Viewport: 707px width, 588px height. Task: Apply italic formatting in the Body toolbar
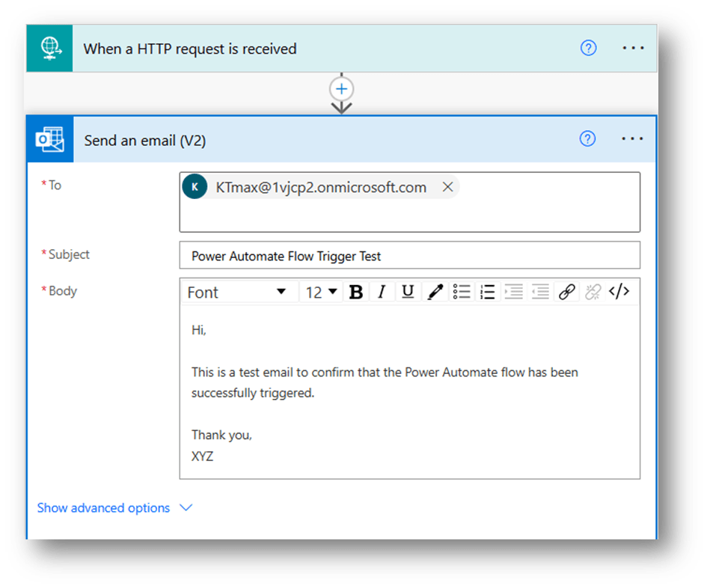[382, 292]
